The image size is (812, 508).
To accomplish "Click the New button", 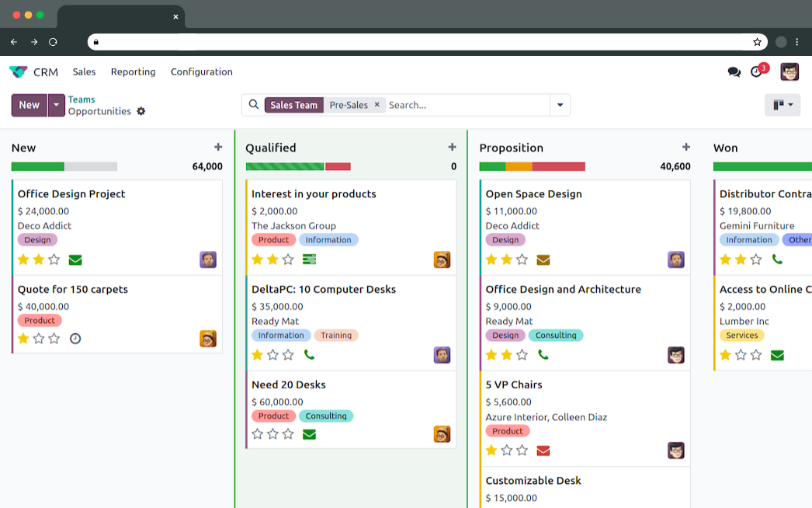I will pos(29,105).
